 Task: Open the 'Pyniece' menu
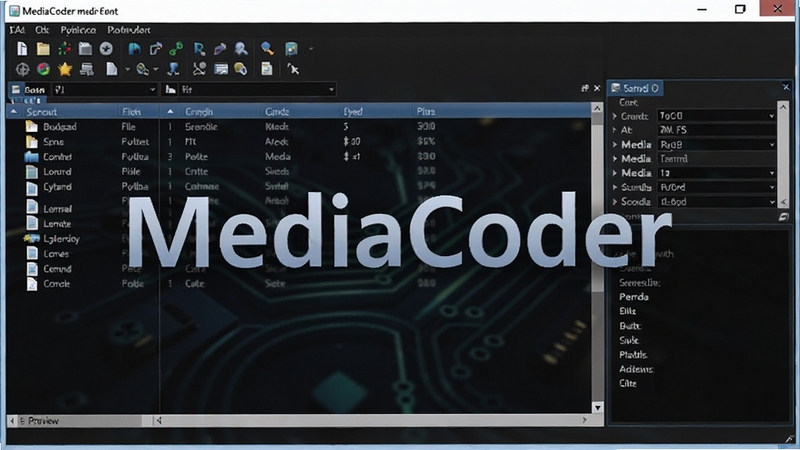coord(78,30)
